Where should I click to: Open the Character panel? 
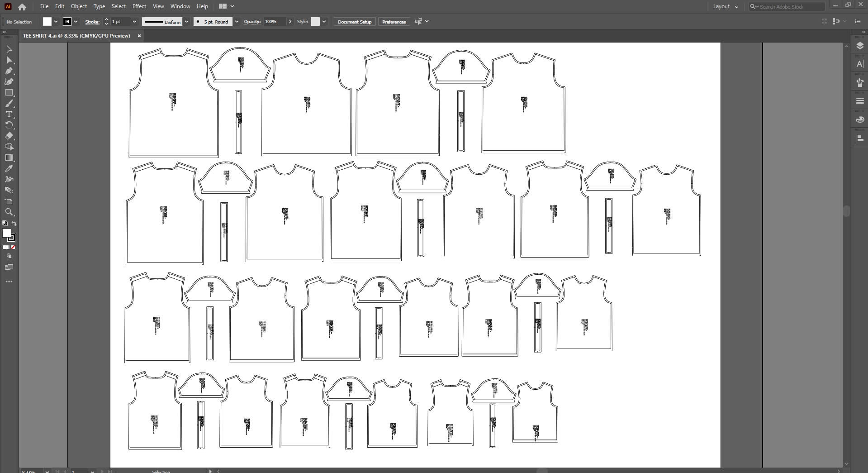(x=860, y=64)
